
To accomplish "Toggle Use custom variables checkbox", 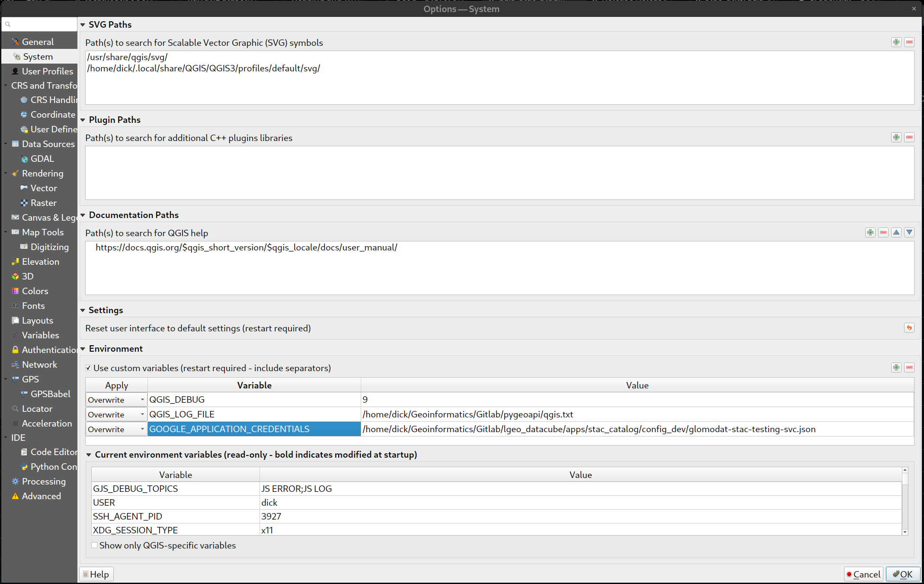I will (88, 368).
